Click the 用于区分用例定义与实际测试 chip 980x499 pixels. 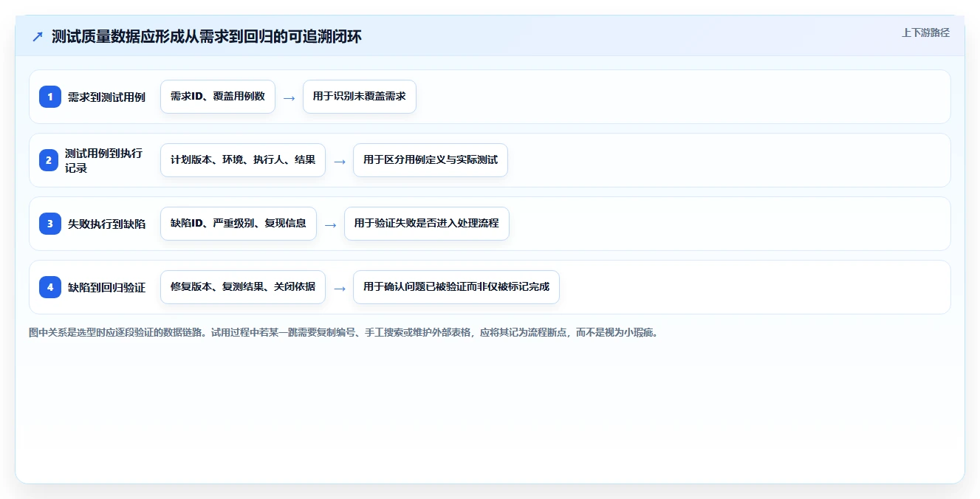(431, 160)
